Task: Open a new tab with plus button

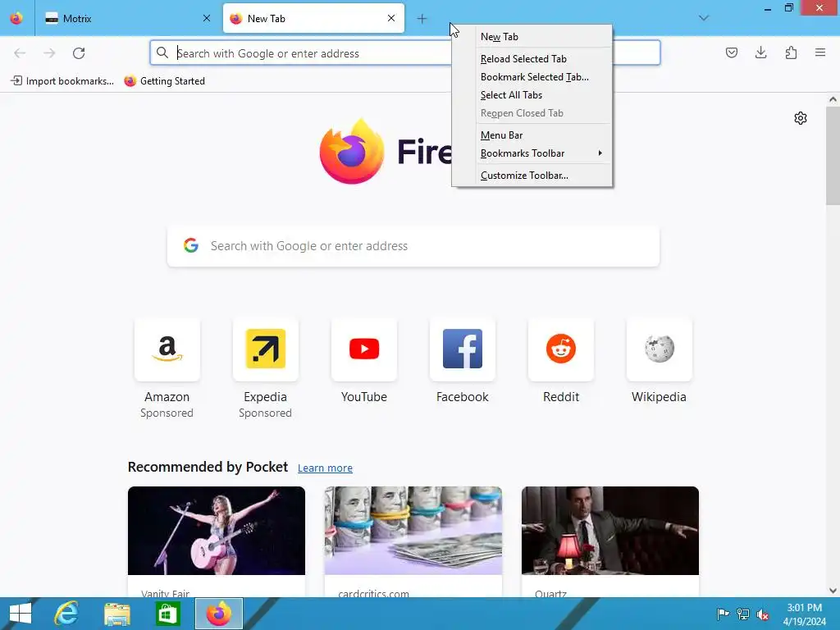Action: (422, 19)
